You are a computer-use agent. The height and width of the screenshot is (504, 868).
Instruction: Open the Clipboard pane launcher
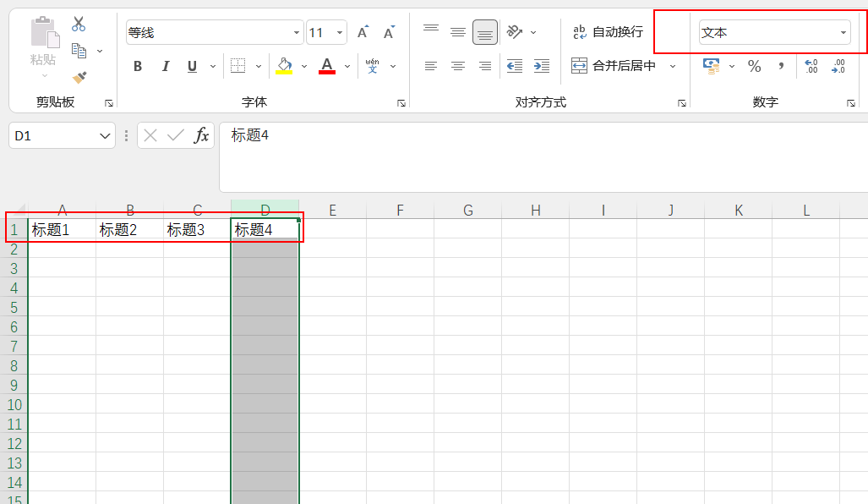pos(109,103)
